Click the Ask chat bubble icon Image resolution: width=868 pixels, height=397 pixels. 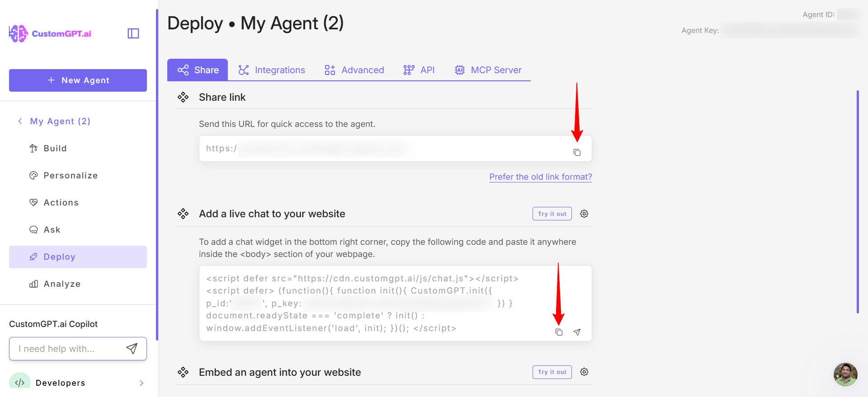point(33,229)
